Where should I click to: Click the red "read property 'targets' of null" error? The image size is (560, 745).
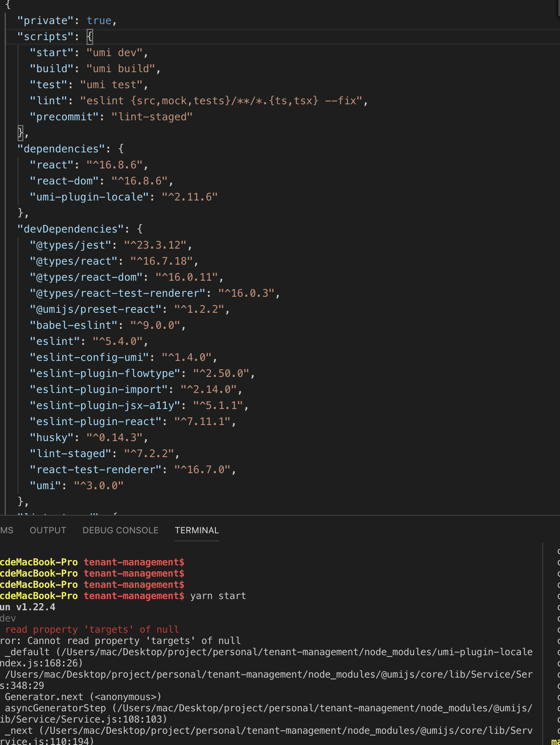pyautogui.click(x=92, y=630)
